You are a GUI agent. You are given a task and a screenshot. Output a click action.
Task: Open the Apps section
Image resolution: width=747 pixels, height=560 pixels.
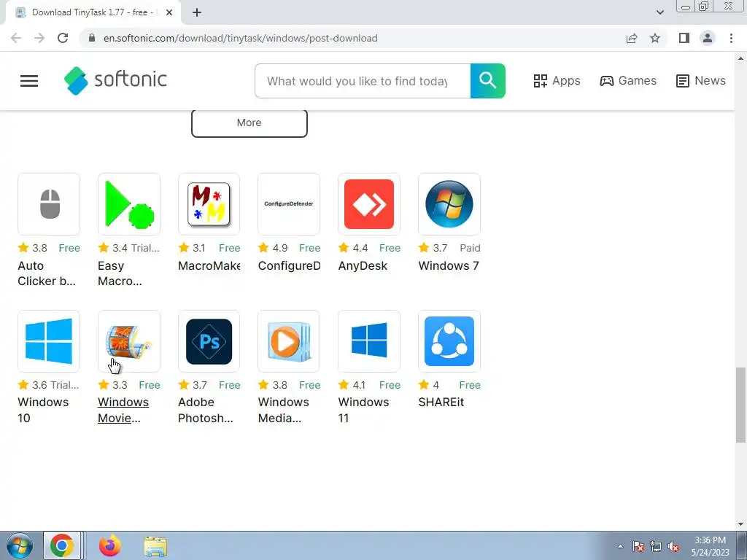[557, 80]
